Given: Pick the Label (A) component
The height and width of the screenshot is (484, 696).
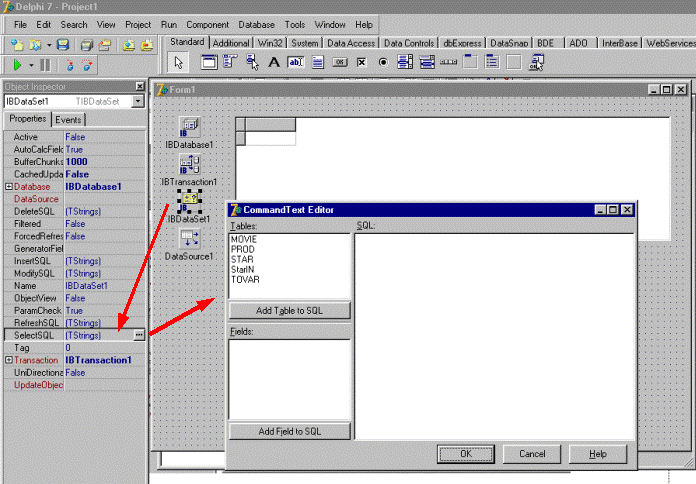Looking at the screenshot, I should 274,62.
